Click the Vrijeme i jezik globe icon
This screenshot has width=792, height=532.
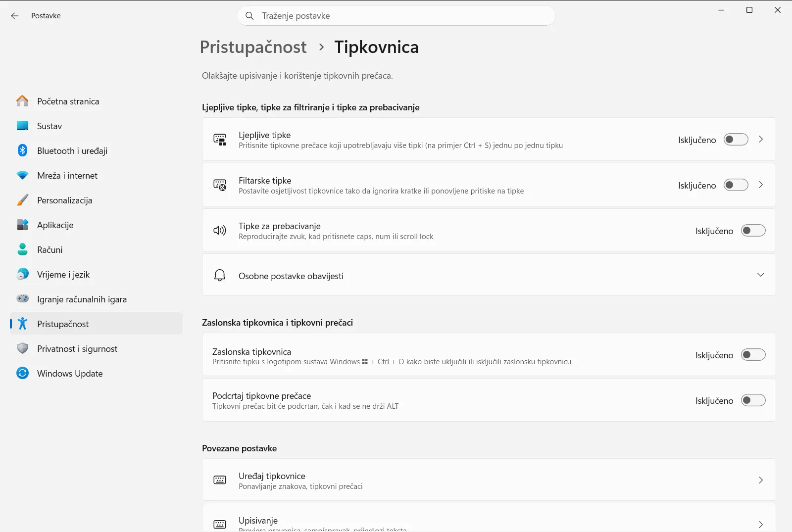[22, 274]
